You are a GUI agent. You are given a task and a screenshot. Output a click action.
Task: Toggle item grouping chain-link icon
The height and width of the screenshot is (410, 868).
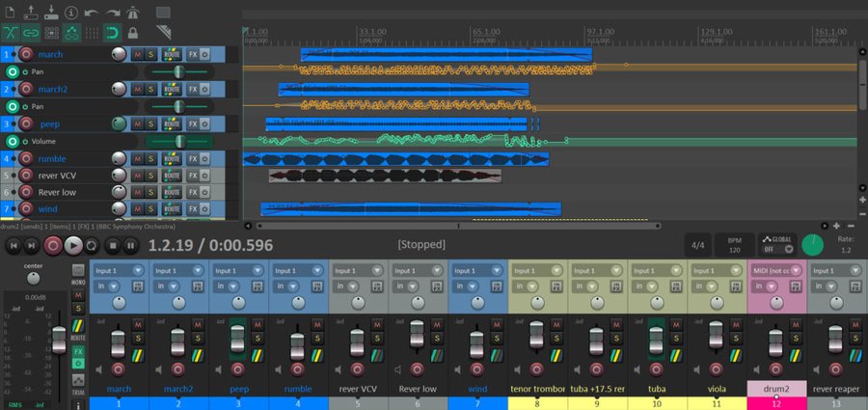click(31, 33)
